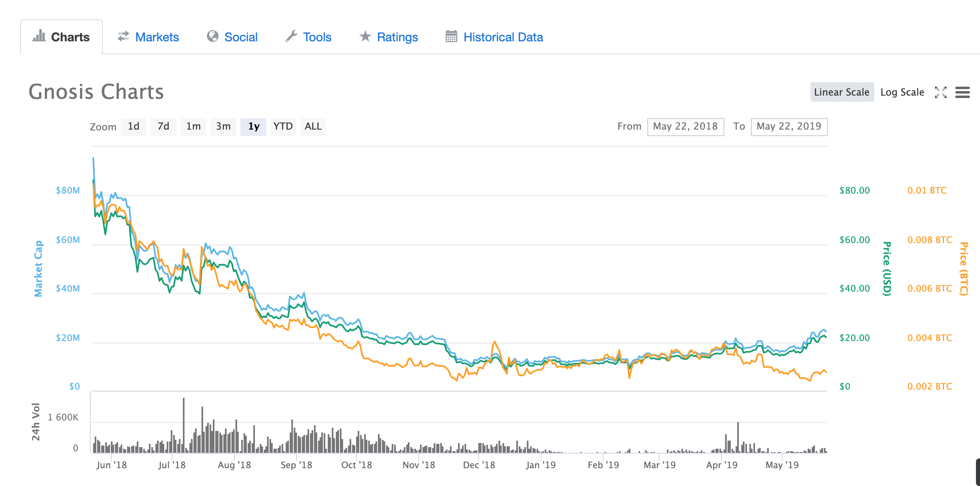The width and height of the screenshot is (980, 486).
Task: Click the $20.00 price axis label
Action: 855,338
